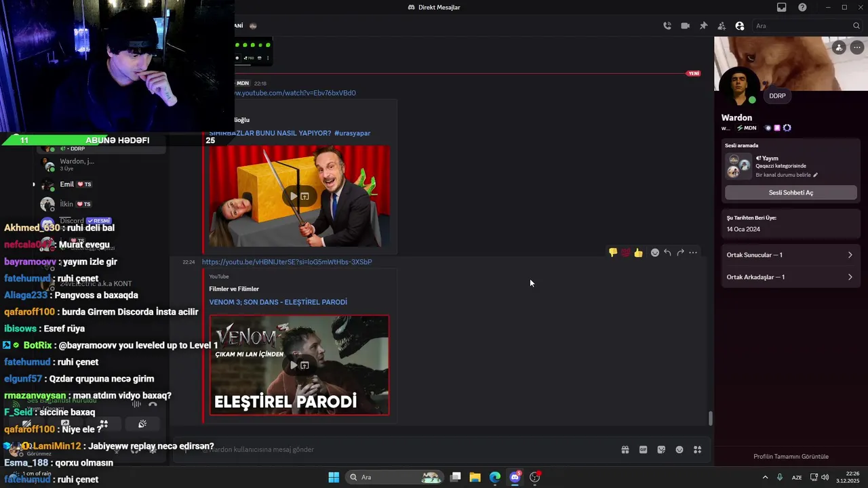React with the 100 emoji
Screen dimensions: 868x488
626,253
